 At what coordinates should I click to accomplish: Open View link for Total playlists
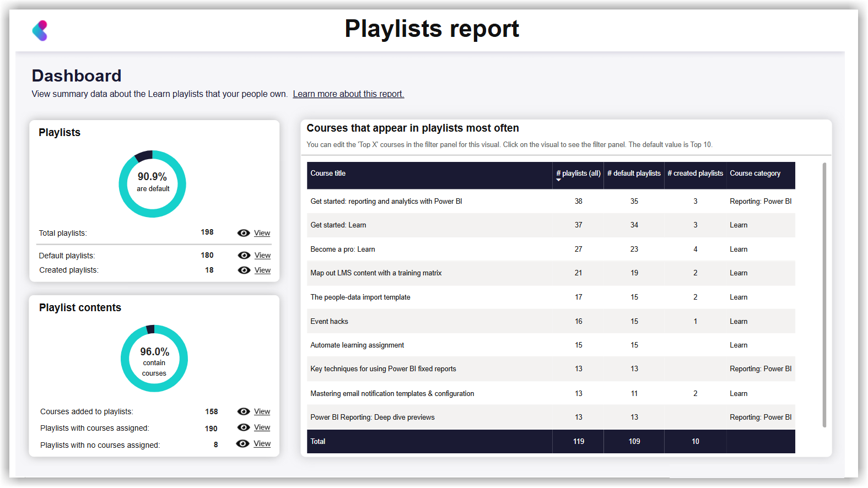tap(262, 233)
